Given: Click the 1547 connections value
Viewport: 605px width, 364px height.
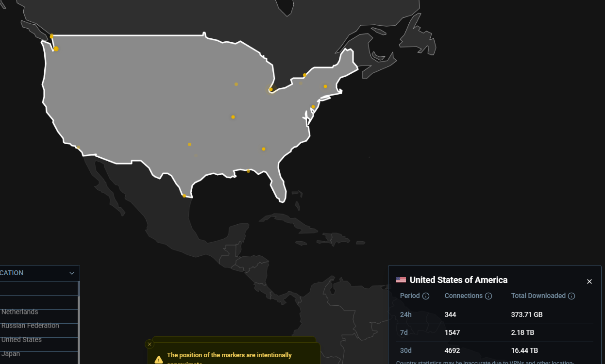Looking at the screenshot, I should pos(452,332).
